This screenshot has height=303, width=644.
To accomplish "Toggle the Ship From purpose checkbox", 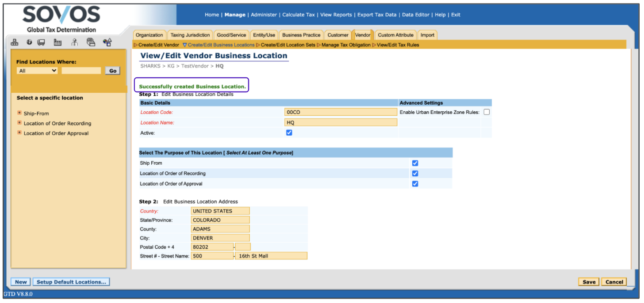I will [x=415, y=163].
